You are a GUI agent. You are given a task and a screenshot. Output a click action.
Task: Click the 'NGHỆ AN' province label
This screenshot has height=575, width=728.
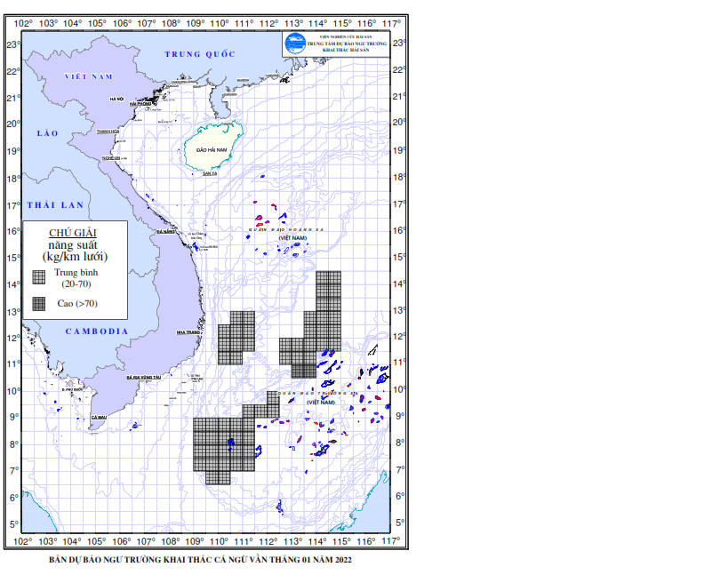[x=111, y=158]
